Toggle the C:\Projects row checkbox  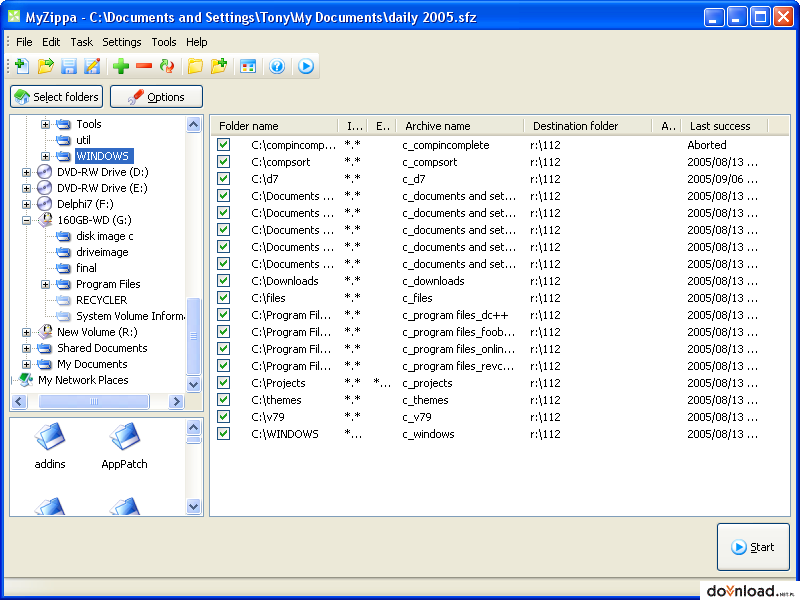(x=223, y=383)
